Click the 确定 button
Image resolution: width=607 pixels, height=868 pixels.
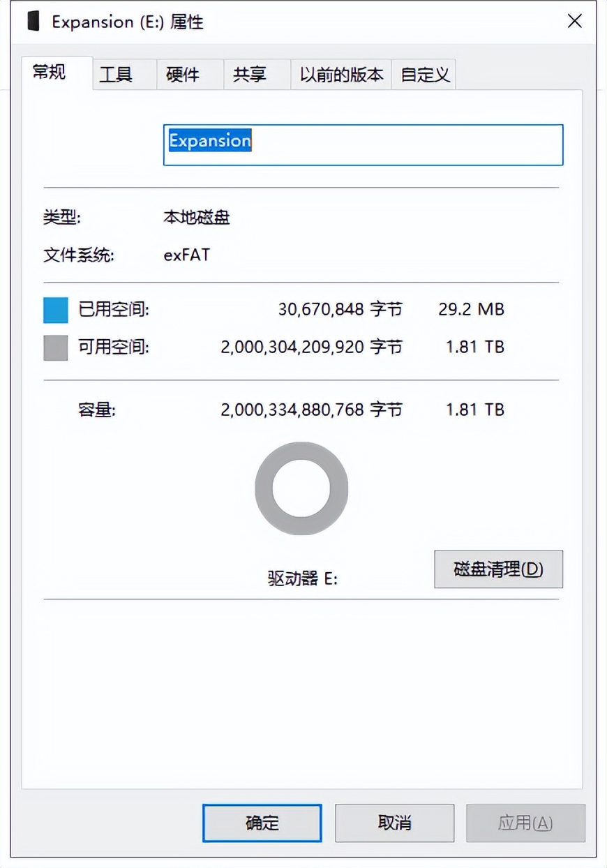point(262,823)
